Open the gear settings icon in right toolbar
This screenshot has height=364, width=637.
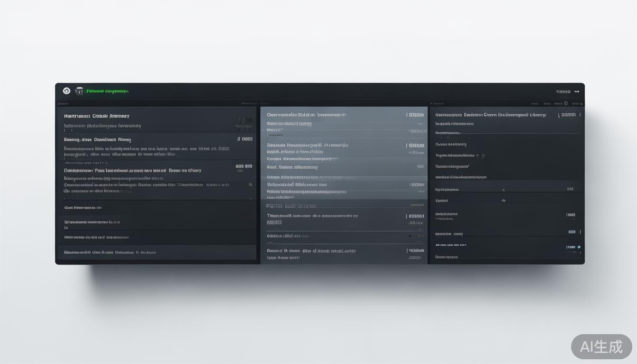[566, 103]
